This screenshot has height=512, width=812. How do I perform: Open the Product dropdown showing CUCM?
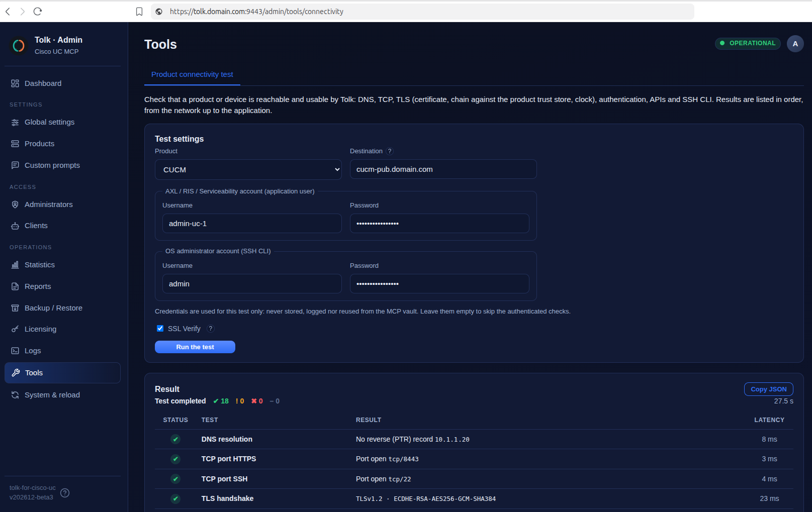click(248, 170)
